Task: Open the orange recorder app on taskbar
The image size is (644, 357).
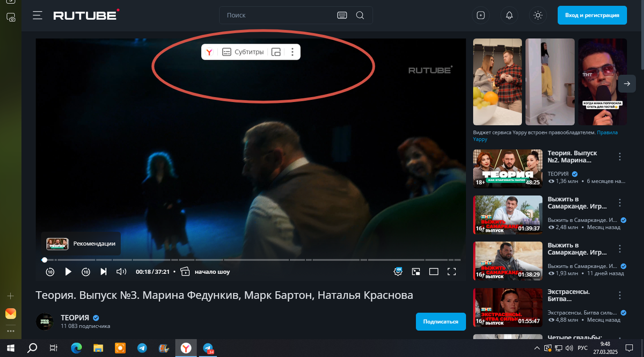Action: (x=120, y=348)
